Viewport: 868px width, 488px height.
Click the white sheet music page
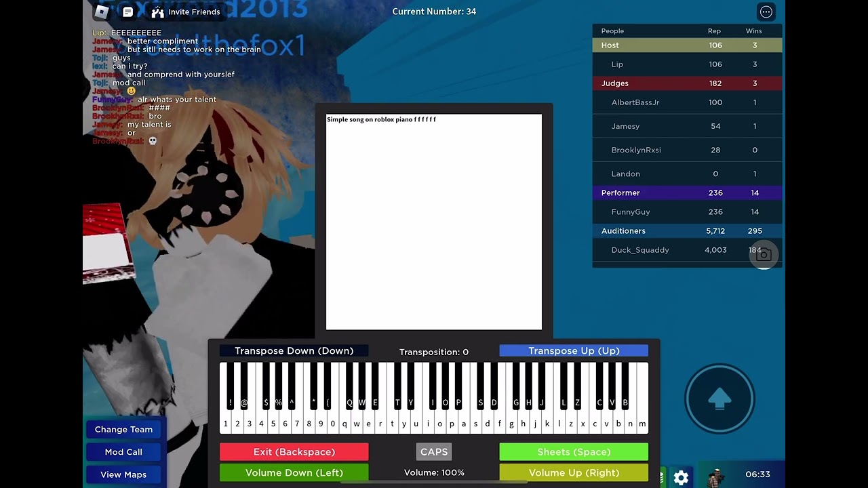pos(434,222)
